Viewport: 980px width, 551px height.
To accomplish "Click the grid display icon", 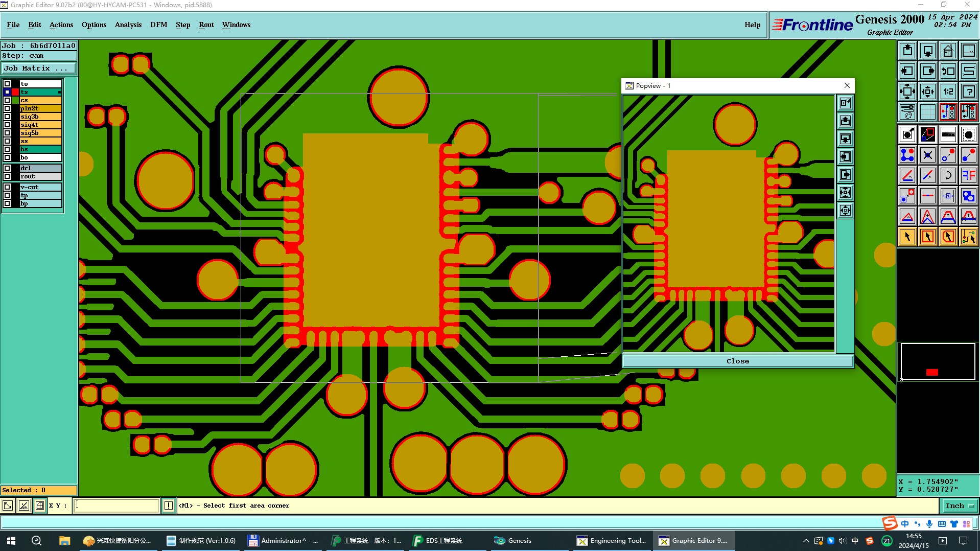I will [927, 112].
